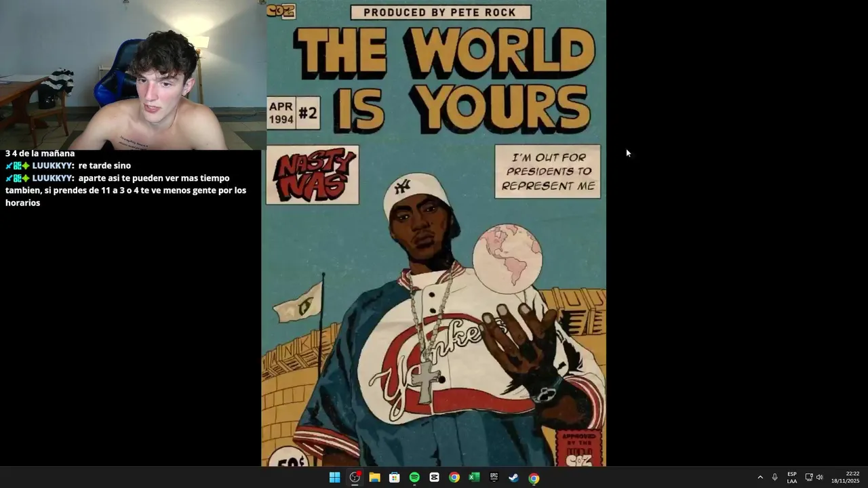The image size is (868, 488).
Task: Click chat text '3 4 de la mañana'
Action: tap(40, 154)
